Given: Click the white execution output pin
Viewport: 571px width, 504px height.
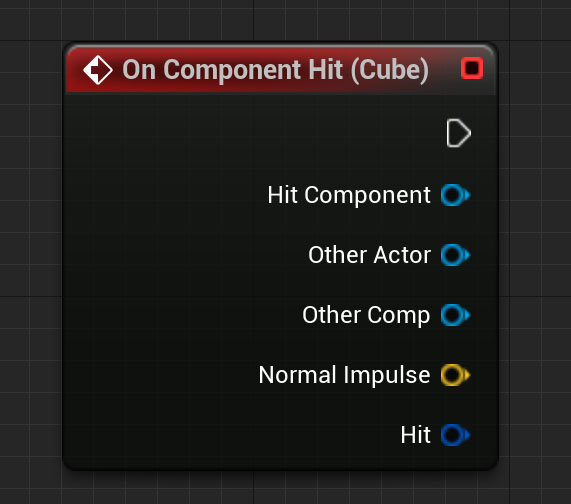Looking at the screenshot, I should pos(459,133).
